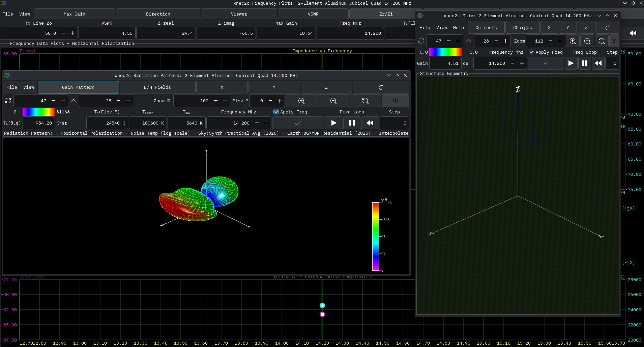644x347 pixels.
Task: Click the rainbow color scale in Radiation Pattern
Action: 39,112
